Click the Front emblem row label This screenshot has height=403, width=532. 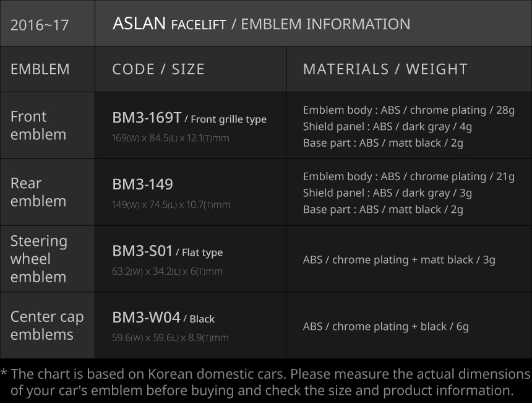(38, 126)
